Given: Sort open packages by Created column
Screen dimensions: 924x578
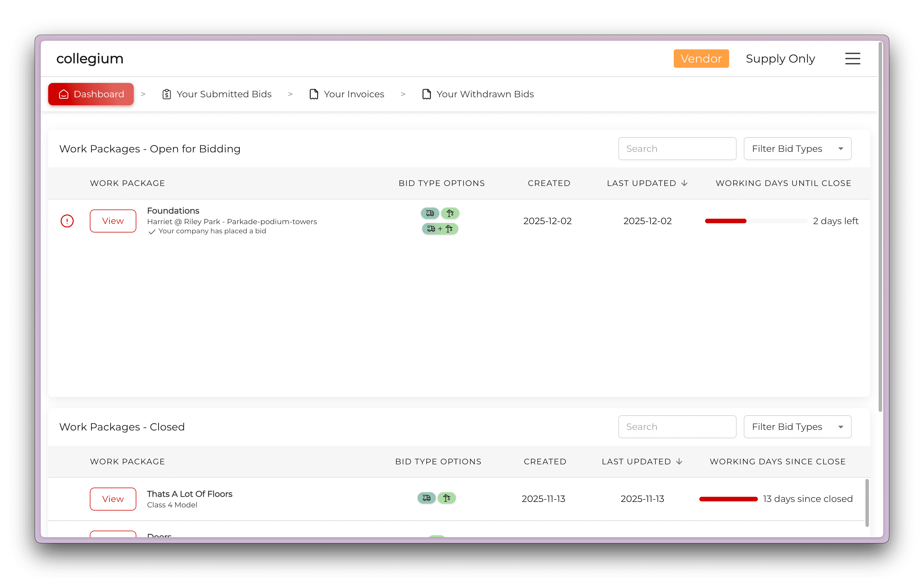Looking at the screenshot, I should pyautogui.click(x=549, y=183).
